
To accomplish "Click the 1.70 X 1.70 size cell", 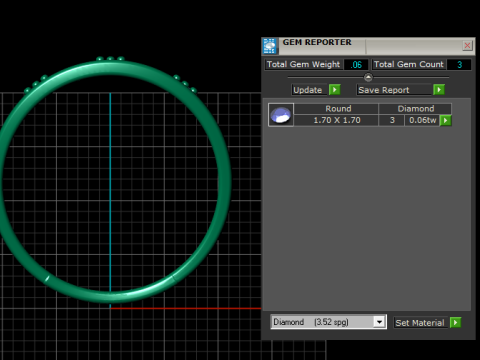I will [336, 120].
